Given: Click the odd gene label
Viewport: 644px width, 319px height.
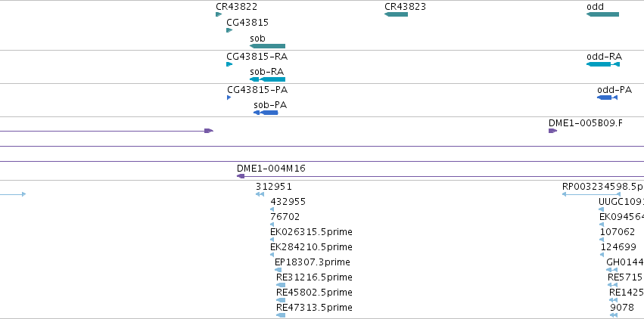Looking at the screenshot, I should (x=595, y=7).
